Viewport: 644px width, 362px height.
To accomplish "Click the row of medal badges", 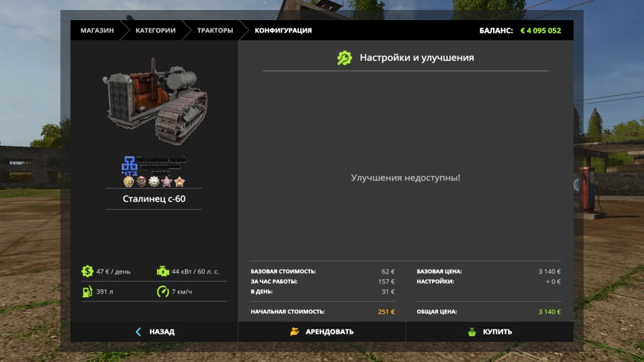I will pos(154,182).
